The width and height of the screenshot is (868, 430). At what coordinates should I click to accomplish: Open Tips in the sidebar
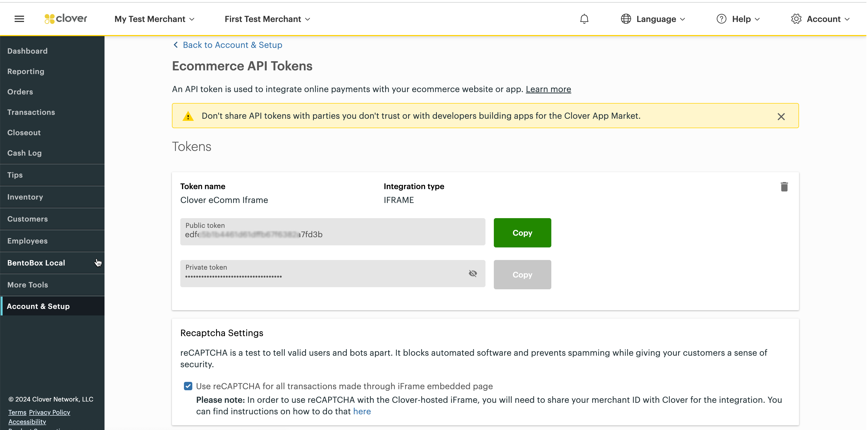point(52,175)
